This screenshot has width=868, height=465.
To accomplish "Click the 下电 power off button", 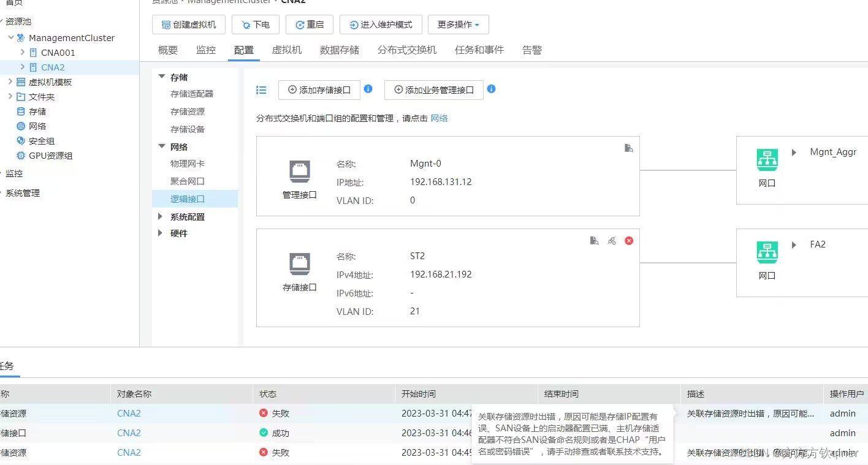I will pyautogui.click(x=256, y=25).
